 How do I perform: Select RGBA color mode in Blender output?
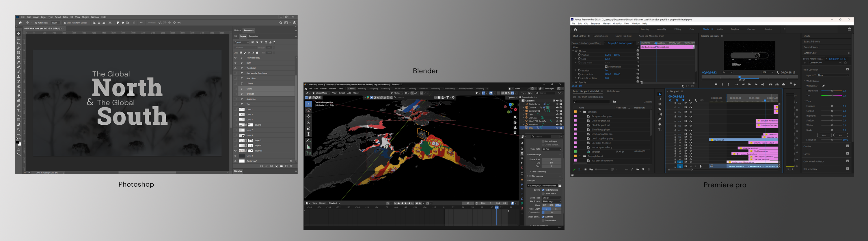558,205
